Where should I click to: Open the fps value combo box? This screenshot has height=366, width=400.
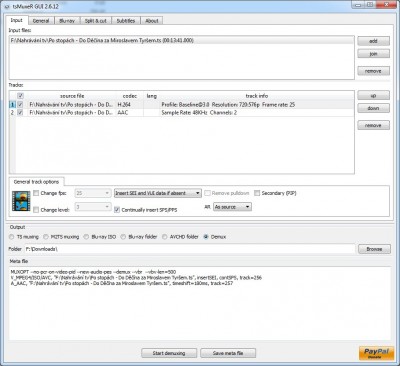click(93, 193)
